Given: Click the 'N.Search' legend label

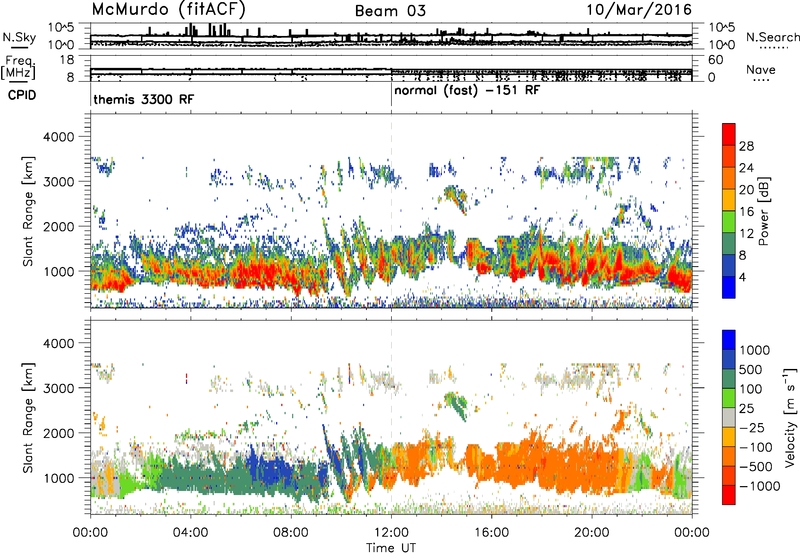Looking at the screenshot, I should 772,37.
